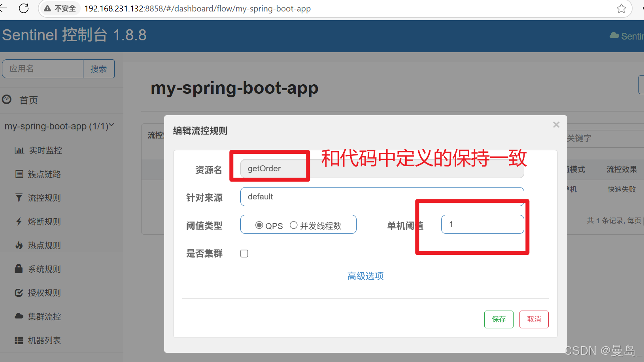Click the Sentinel 控制台 1.8.8 title
Screen dimensions: 644x362
[x=74, y=35]
